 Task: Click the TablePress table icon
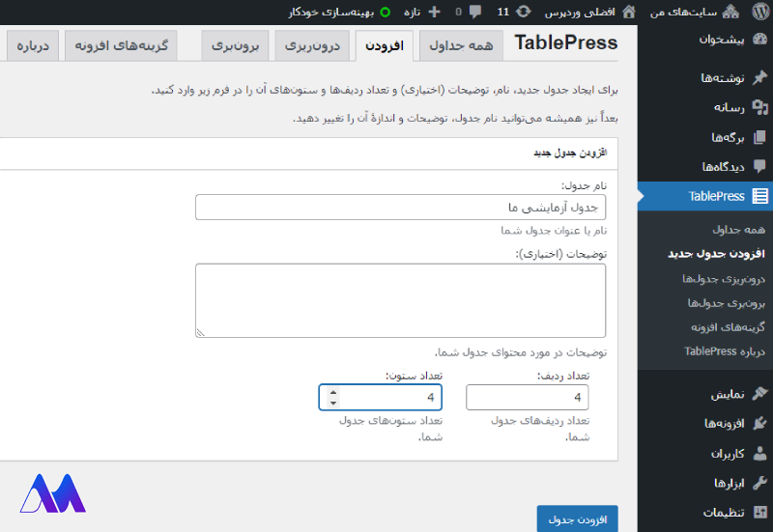pos(760,196)
